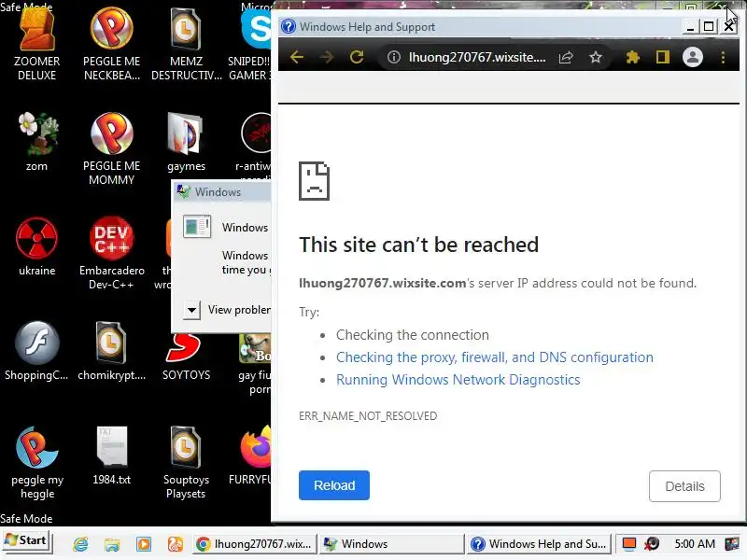Click the browser forward arrow
Viewport: 747px width, 560px height.
327,57
